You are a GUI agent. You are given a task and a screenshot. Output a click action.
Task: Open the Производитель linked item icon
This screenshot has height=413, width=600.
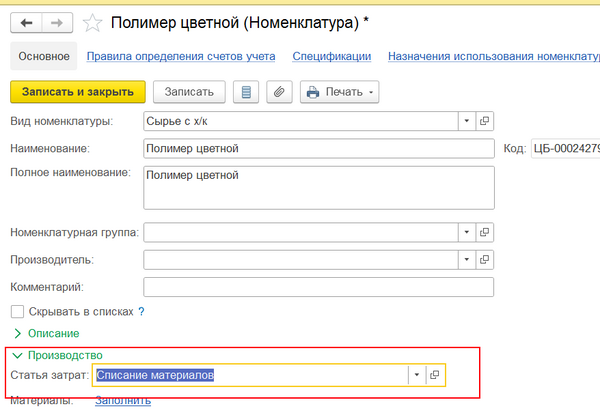pyautogui.click(x=485, y=260)
